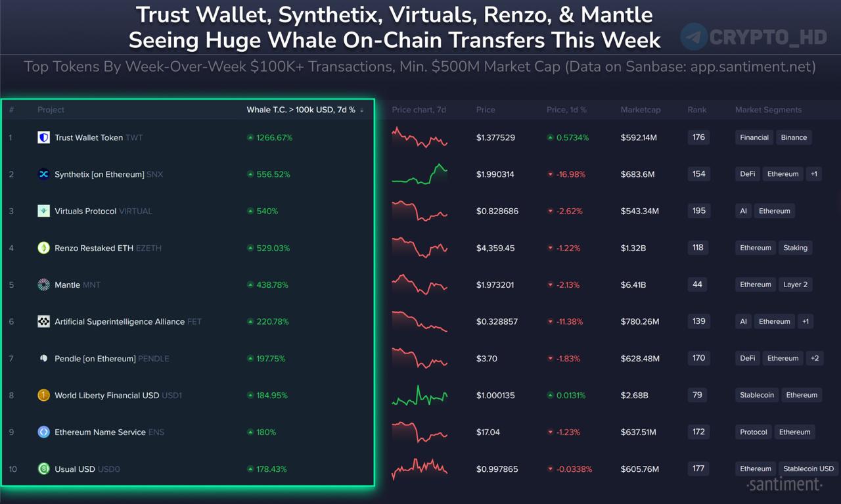The height and width of the screenshot is (504, 841).
Task: Click the Mantle MNT logo icon
Action: coord(43,285)
